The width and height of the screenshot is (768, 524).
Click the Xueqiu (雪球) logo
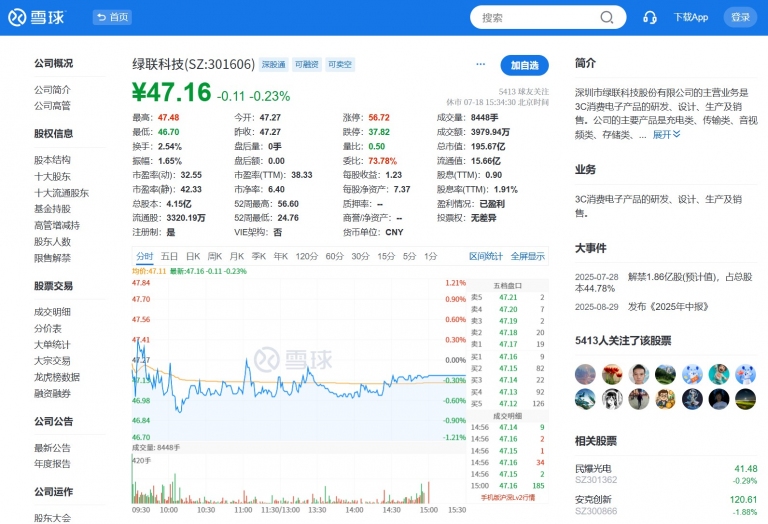36,18
